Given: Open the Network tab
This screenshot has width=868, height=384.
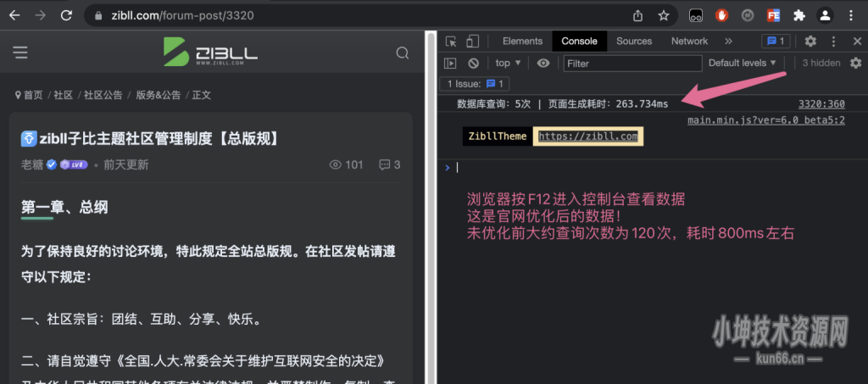Looking at the screenshot, I should [689, 42].
